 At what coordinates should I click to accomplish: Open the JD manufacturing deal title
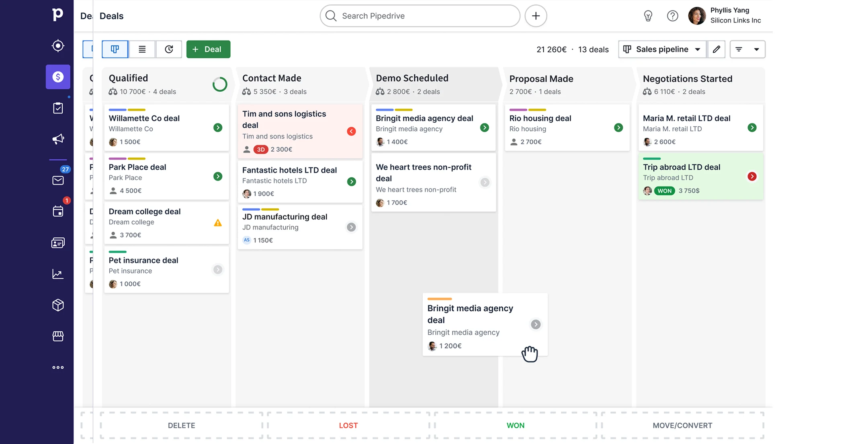click(x=285, y=216)
